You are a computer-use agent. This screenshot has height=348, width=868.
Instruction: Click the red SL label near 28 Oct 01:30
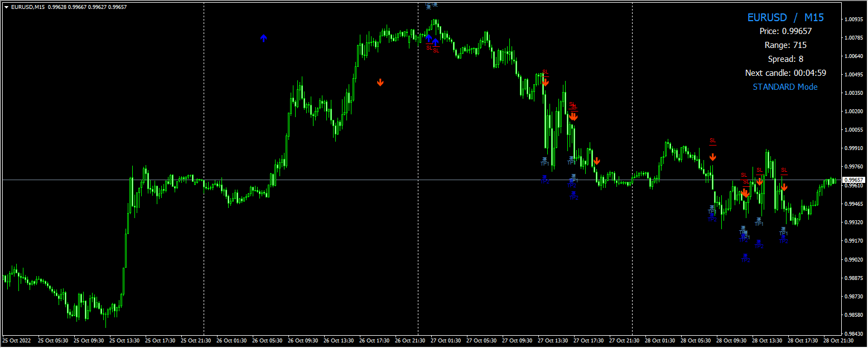pyautogui.click(x=712, y=139)
